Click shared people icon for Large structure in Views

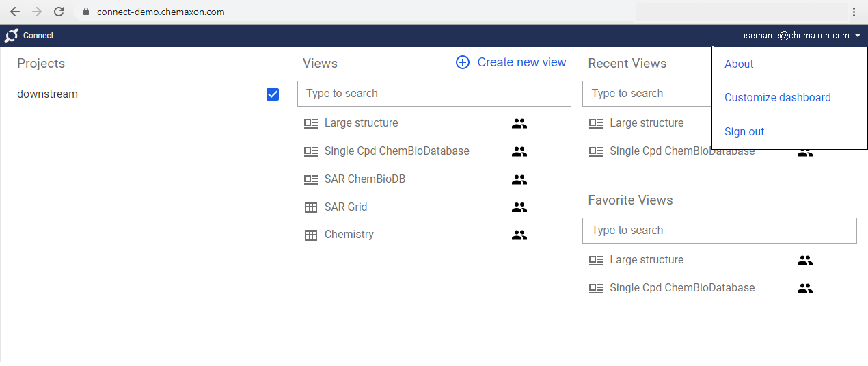(x=519, y=124)
